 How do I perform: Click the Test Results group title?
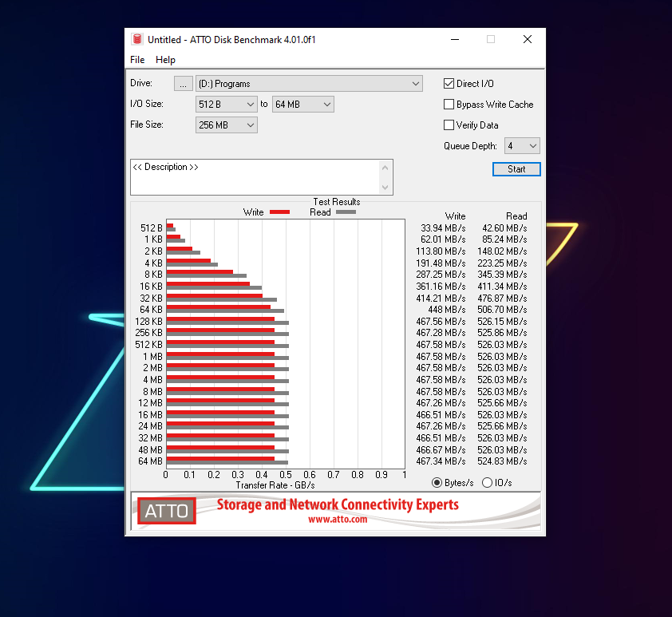click(337, 202)
